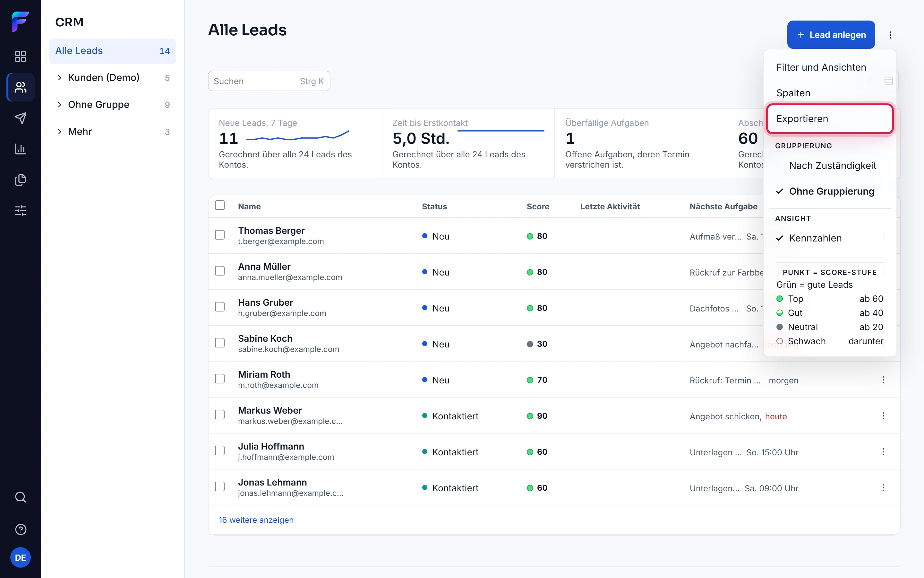Select the Jonas Lehmann row checkbox
Image resolution: width=924 pixels, height=578 pixels.
[219, 486]
